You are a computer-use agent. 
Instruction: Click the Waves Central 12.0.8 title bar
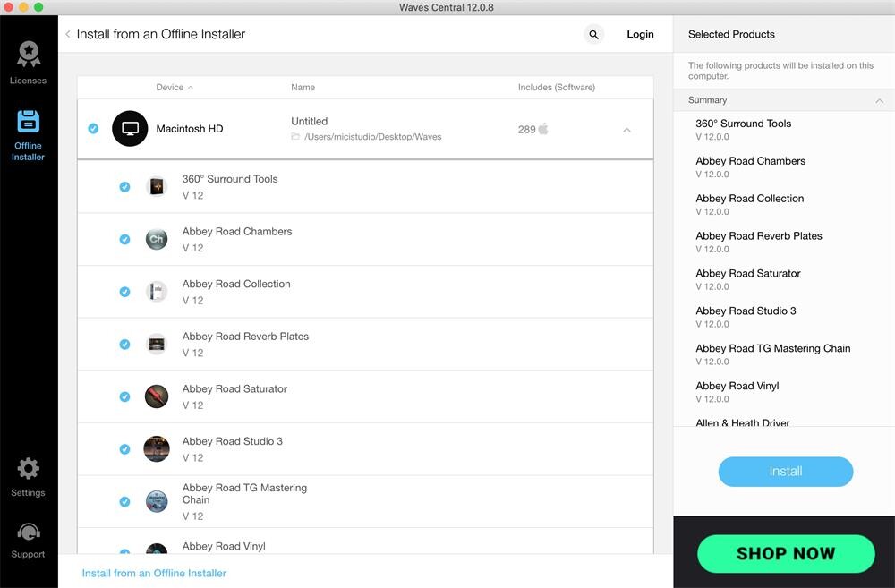[447, 7]
